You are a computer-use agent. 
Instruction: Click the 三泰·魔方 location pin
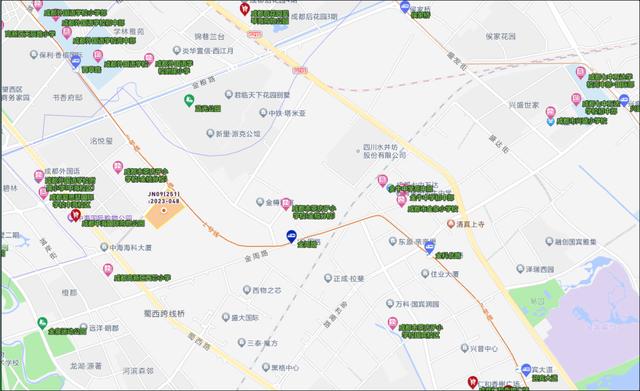point(242,342)
